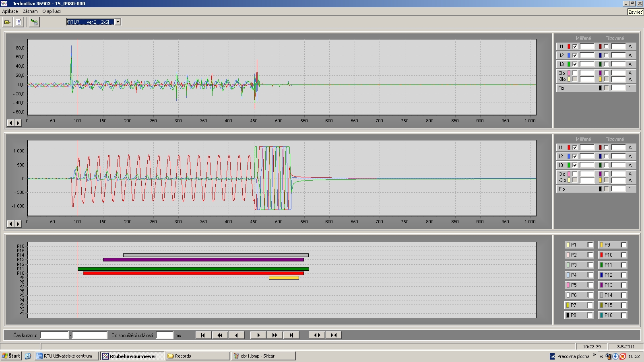Uncheck measured I1 in top chart legend

coord(575,47)
